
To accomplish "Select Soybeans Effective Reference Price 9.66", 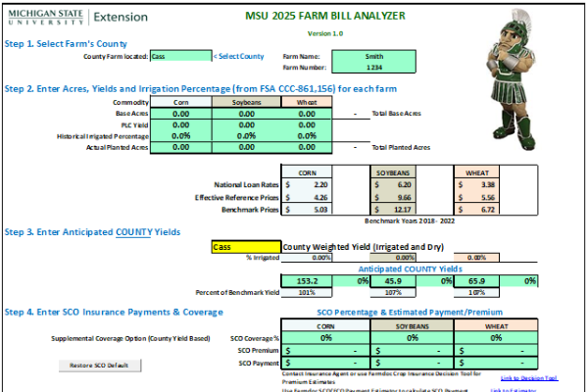I will click(x=393, y=197).
